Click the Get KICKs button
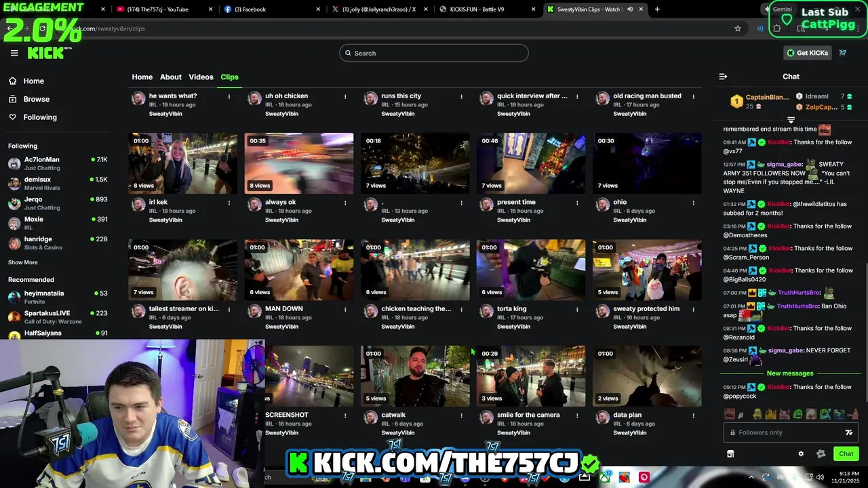 pyautogui.click(x=807, y=53)
